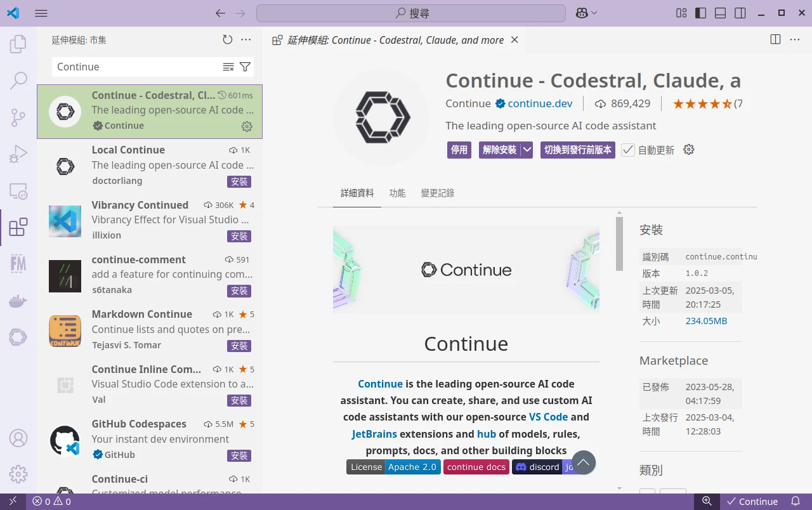Open Source Control view

click(18, 117)
